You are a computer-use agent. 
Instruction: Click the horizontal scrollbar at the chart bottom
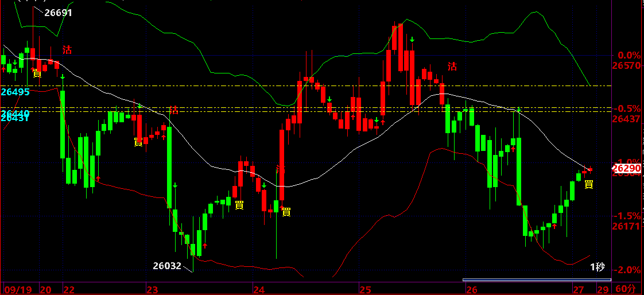pyautogui.click(x=537, y=280)
